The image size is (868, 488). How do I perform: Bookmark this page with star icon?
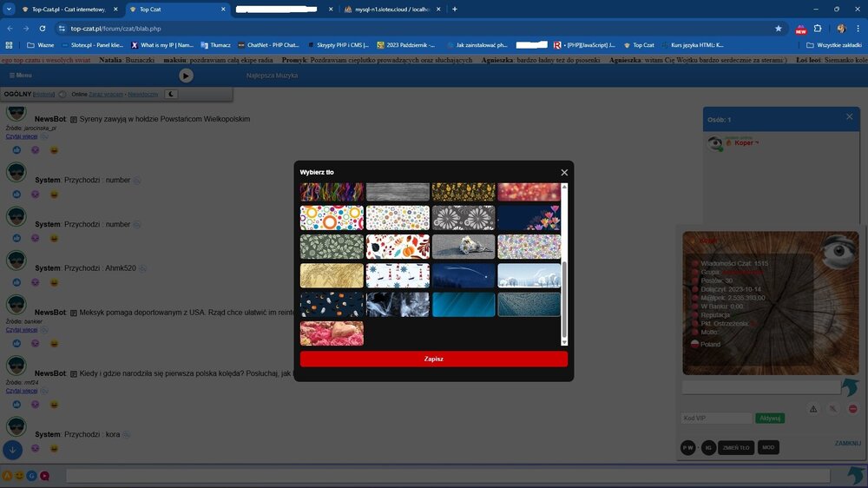pyautogui.click(x=779, y=29)
